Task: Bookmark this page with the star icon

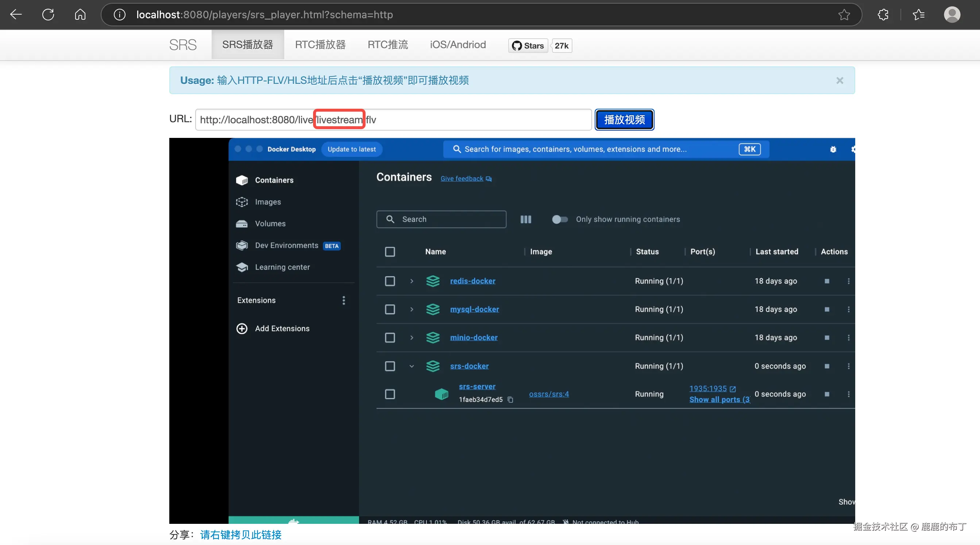Action: tap(844, 15)
